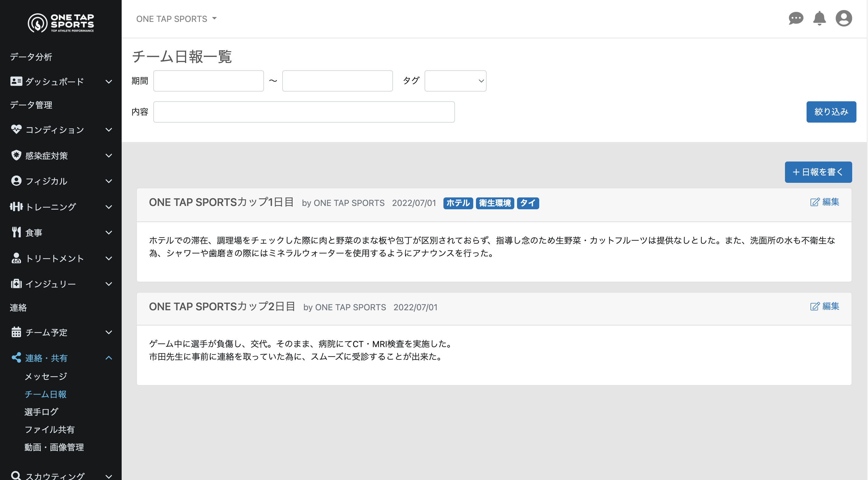Click the フィジカル person icon

[16, 181]
